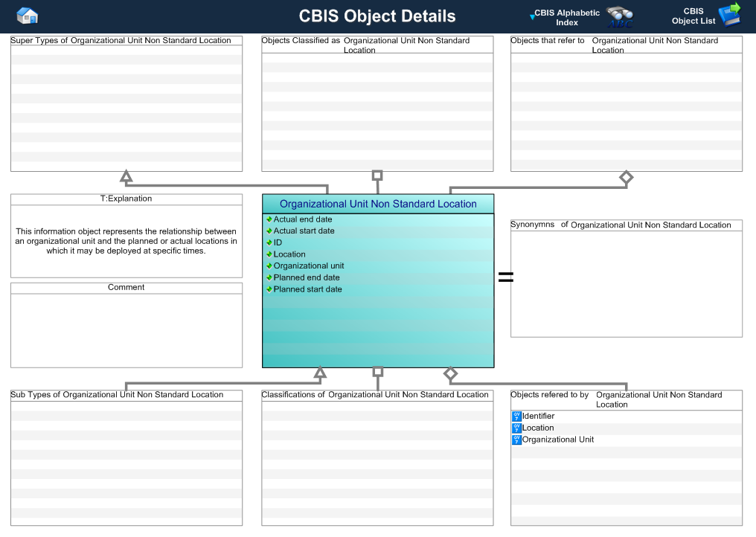Select Organizational Unit in referred objects list

[x=558, y=440]
